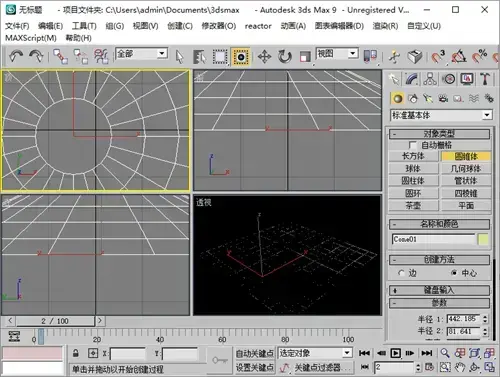
Task: Activate Select and Link tool
Action: [x=60, y=56]
